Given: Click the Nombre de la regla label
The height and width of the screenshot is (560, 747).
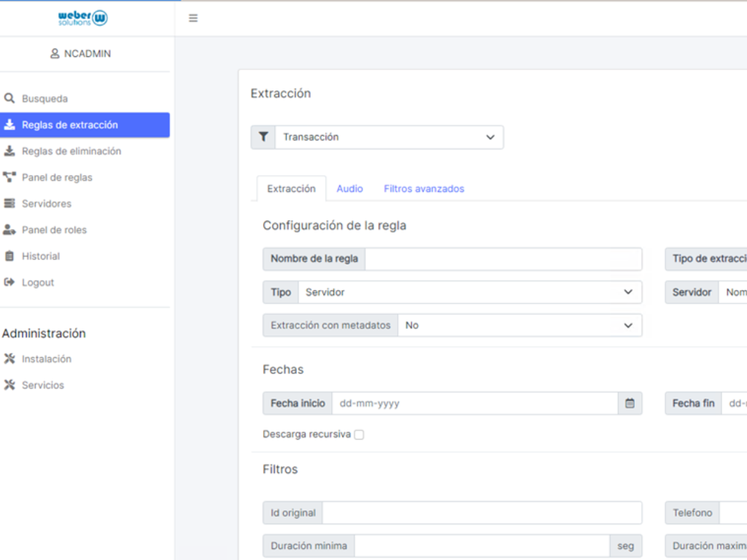Looking at the screenshot, I should coord(314,259).
